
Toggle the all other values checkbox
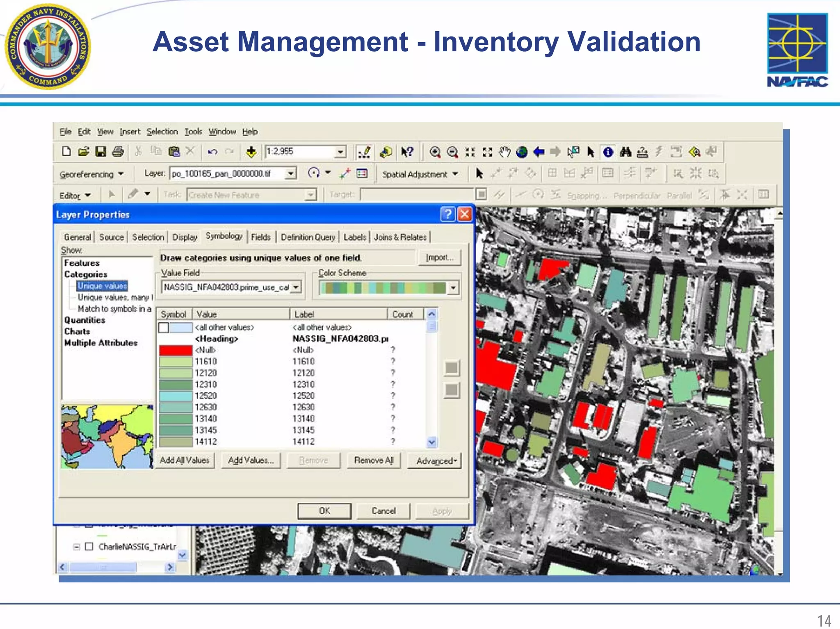[164, 327]
